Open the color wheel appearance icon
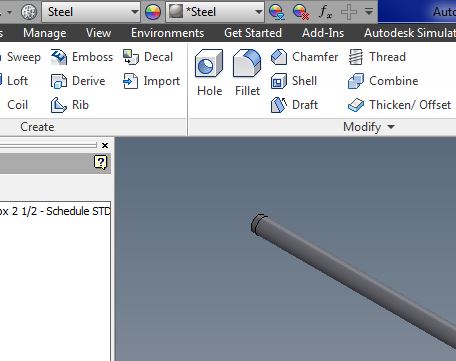Viewport: 456px width, 361px height. point(153,12)
